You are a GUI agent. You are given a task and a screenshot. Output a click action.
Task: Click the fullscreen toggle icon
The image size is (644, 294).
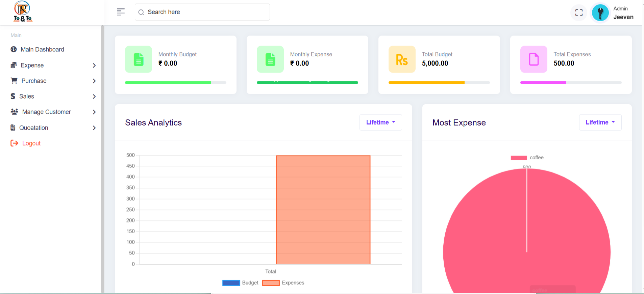[579, 12]
